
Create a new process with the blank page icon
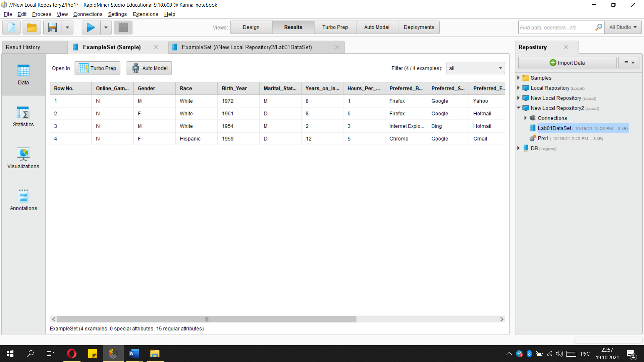[x=11, y=27]
